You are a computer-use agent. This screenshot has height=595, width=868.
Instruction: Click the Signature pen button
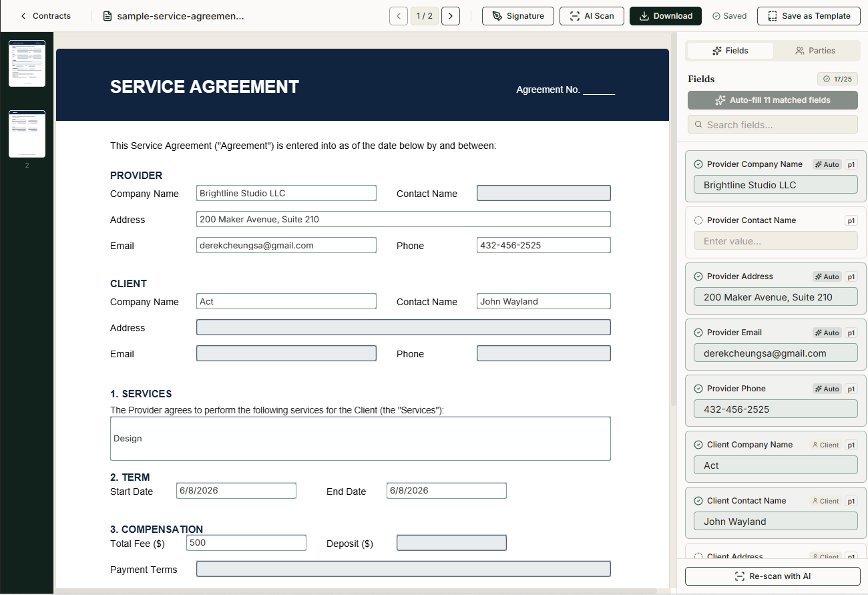[x=518, y=16]
